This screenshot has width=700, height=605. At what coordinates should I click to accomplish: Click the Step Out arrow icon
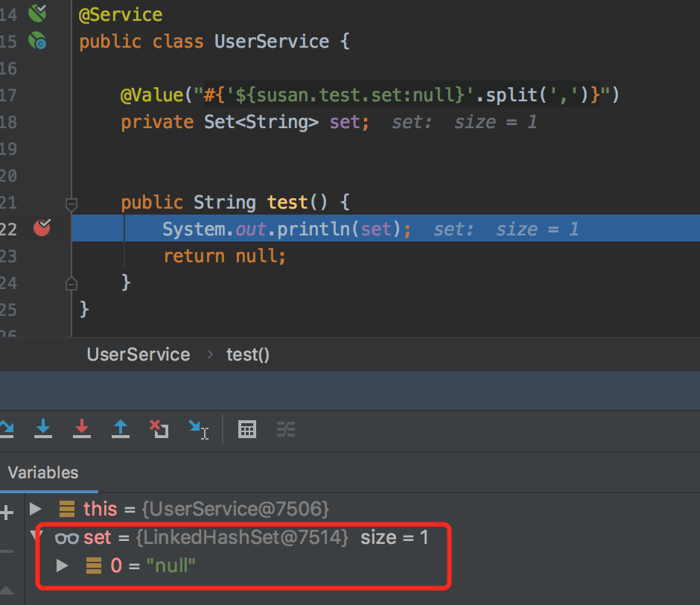[x=120, y=428]
